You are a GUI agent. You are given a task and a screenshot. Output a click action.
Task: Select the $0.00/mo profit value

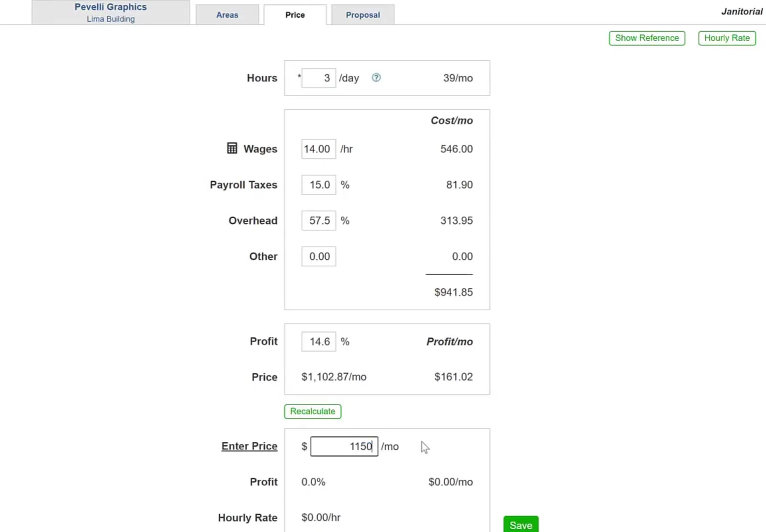(x=451, y=482)
